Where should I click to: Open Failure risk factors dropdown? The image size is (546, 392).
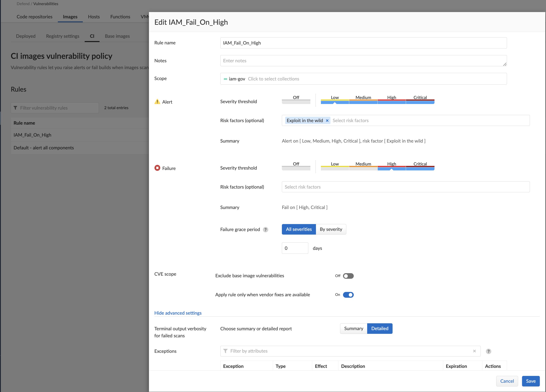[x=406, y=187]
